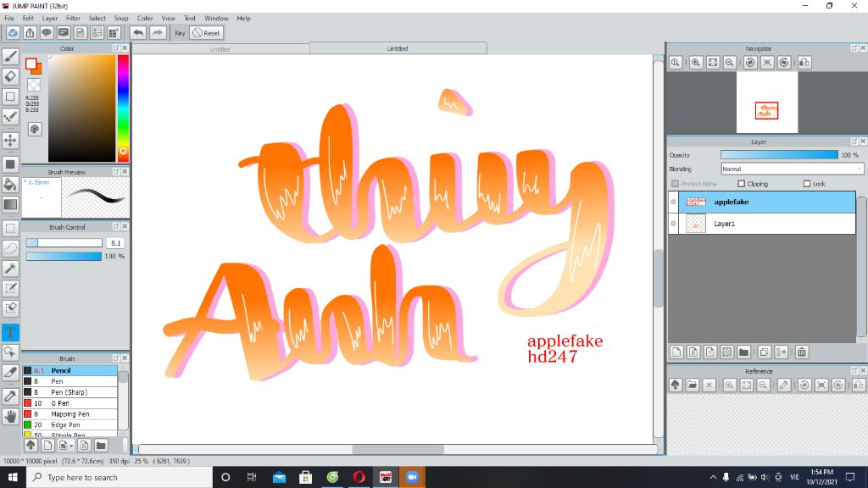
Task: Select the Hand pan tool
Action: tap(10, 416)
